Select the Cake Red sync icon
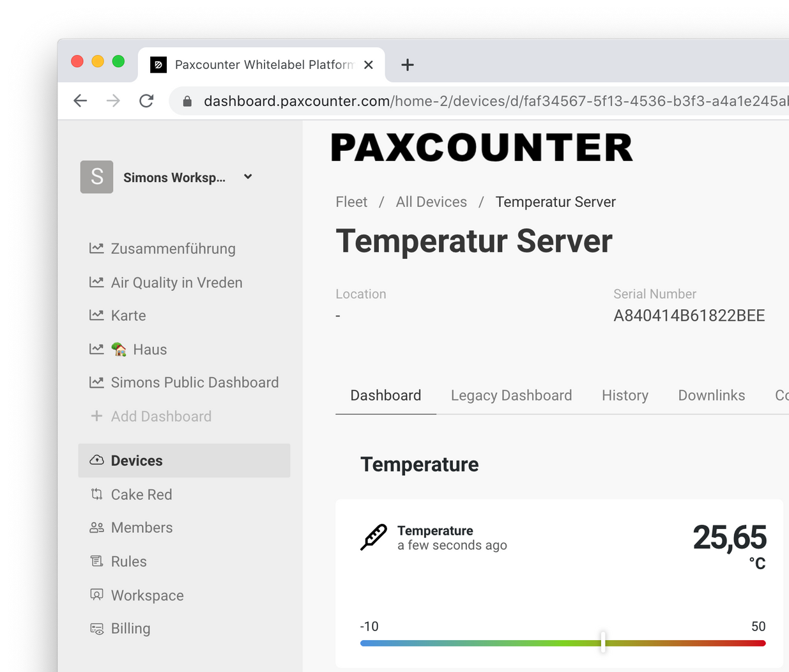 click(96, 494)
